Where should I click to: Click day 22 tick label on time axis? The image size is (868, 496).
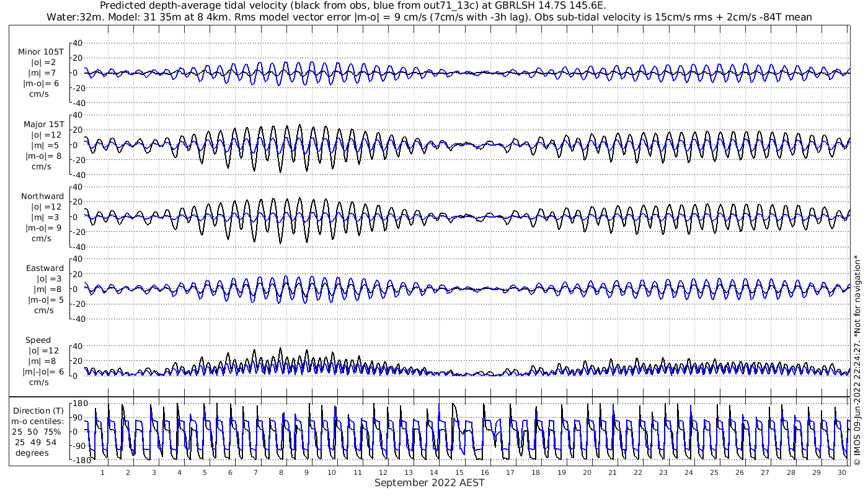point(638,472)
